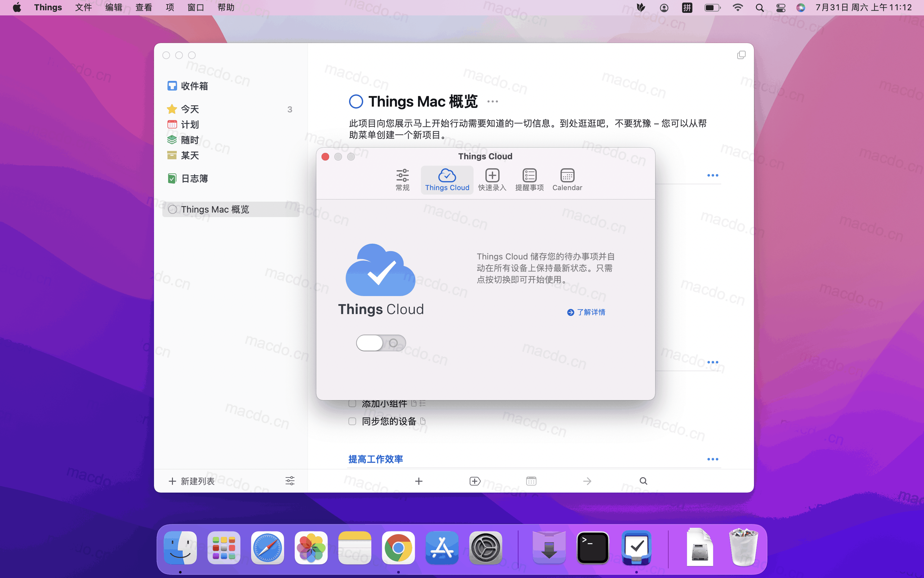The image size is (924, 578).
Task: Click the Wi-Fi status icon
Action: click(x=738, y=8)
